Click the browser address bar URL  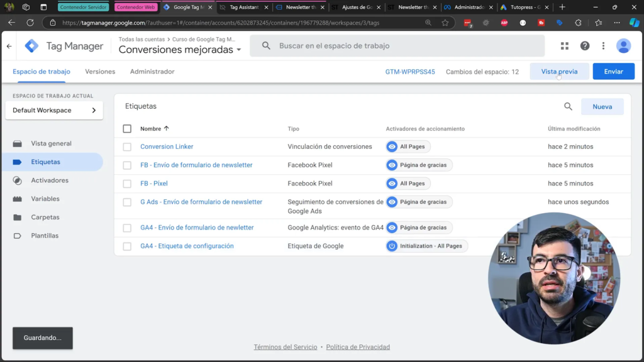click(x=221, y=23)
